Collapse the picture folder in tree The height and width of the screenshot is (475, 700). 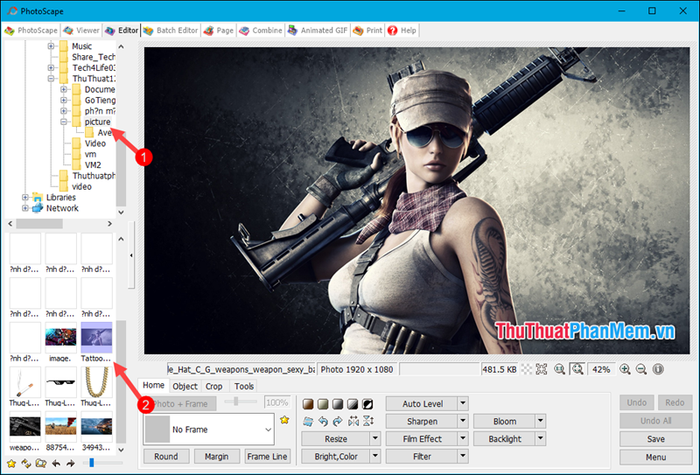click(x=63, y=121)
